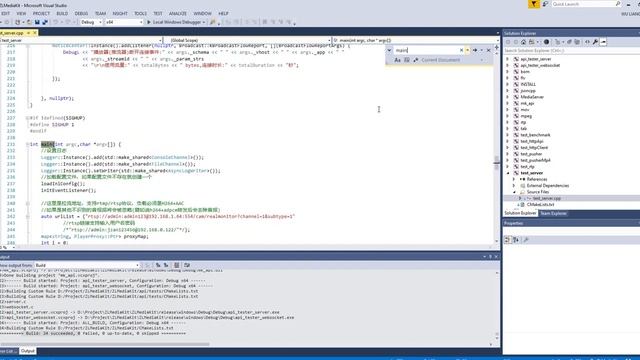Select CMakeLists.txt in Solution Explorer

point(540,204)
